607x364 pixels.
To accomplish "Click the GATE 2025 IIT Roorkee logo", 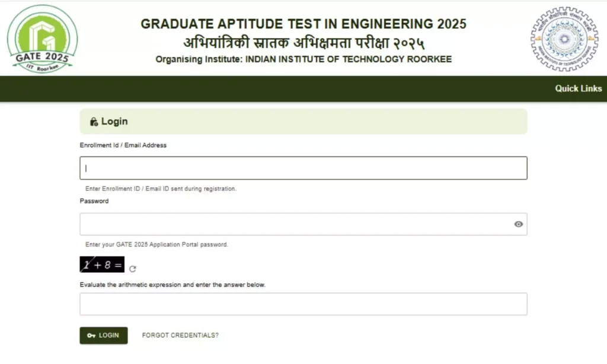I will pos(42,39).
